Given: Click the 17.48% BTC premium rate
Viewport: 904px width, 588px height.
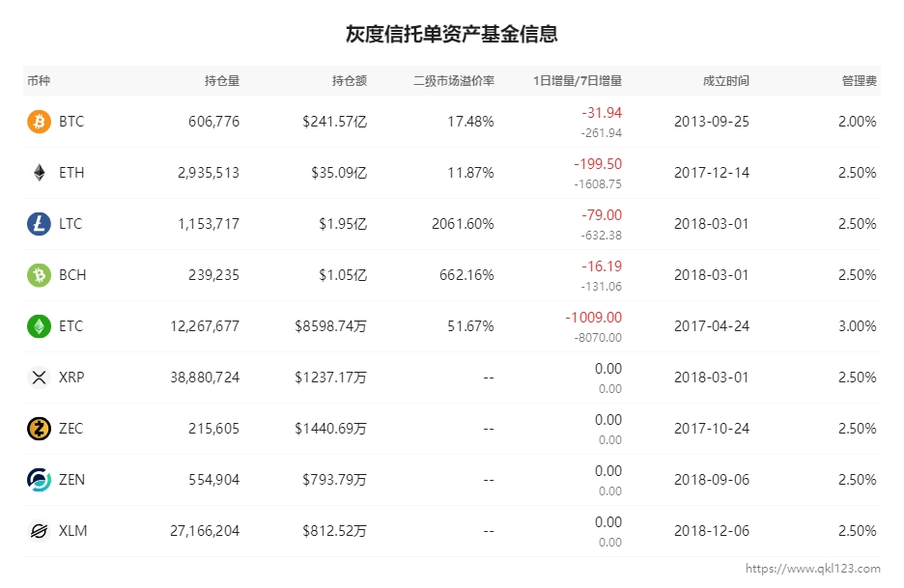Looking at the screenshot, I should (471, 122).
